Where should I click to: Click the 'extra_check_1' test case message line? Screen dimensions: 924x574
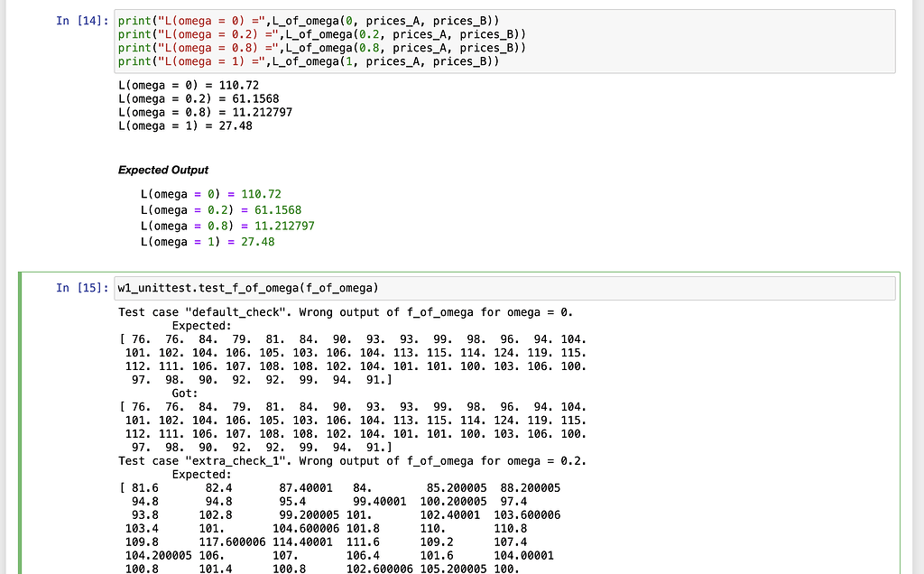353,461
